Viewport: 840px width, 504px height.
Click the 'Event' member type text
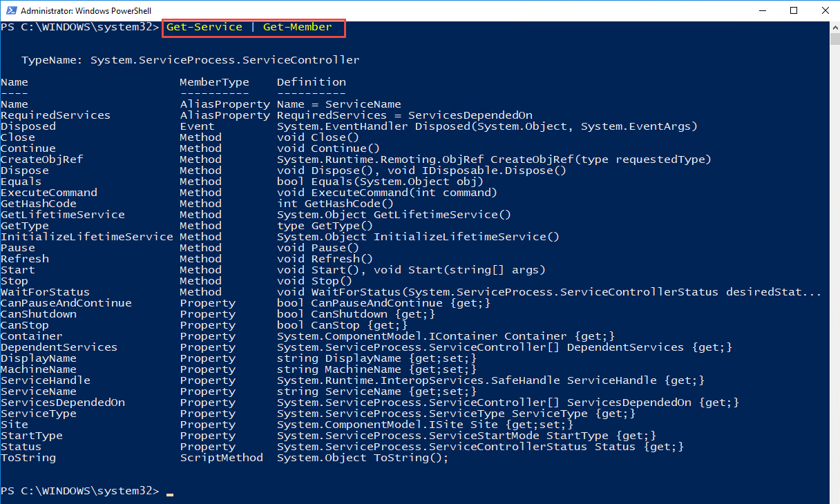tap(198, 126)
